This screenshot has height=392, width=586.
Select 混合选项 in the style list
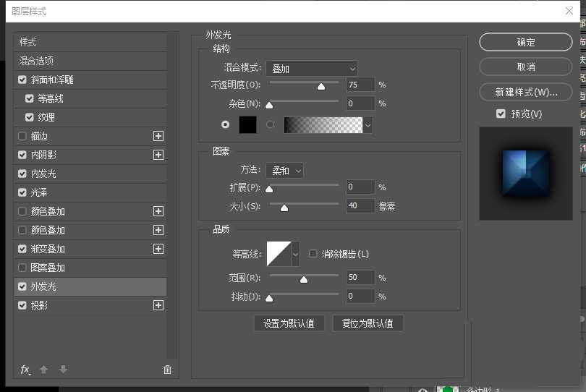36,61
